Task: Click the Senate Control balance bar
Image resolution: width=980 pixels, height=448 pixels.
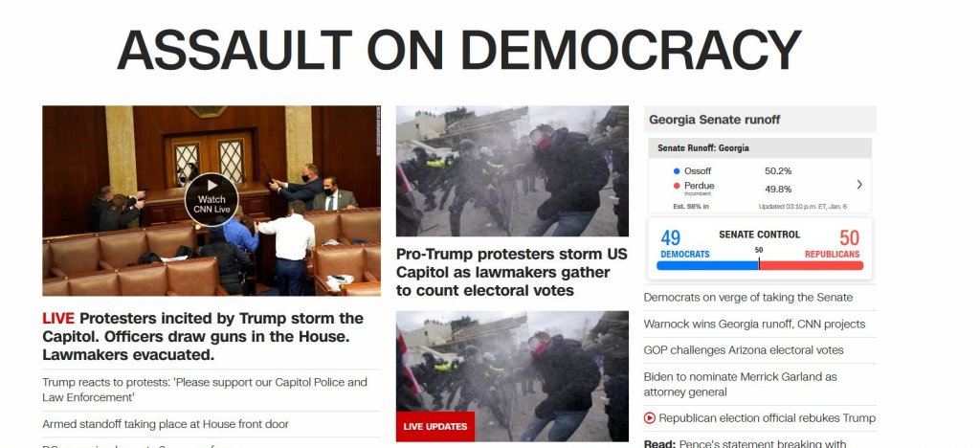Action: click(760, 265)
